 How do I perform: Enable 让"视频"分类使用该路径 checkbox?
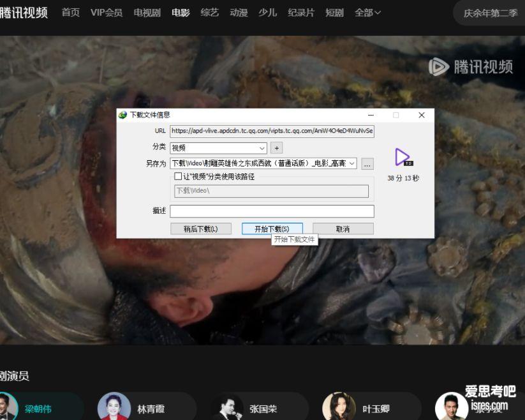click(178, 176)
